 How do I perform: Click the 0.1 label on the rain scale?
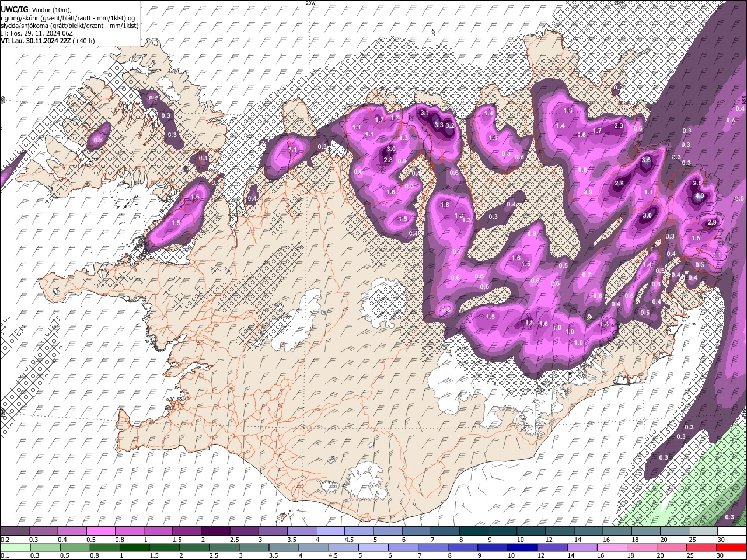coord(4,556)
